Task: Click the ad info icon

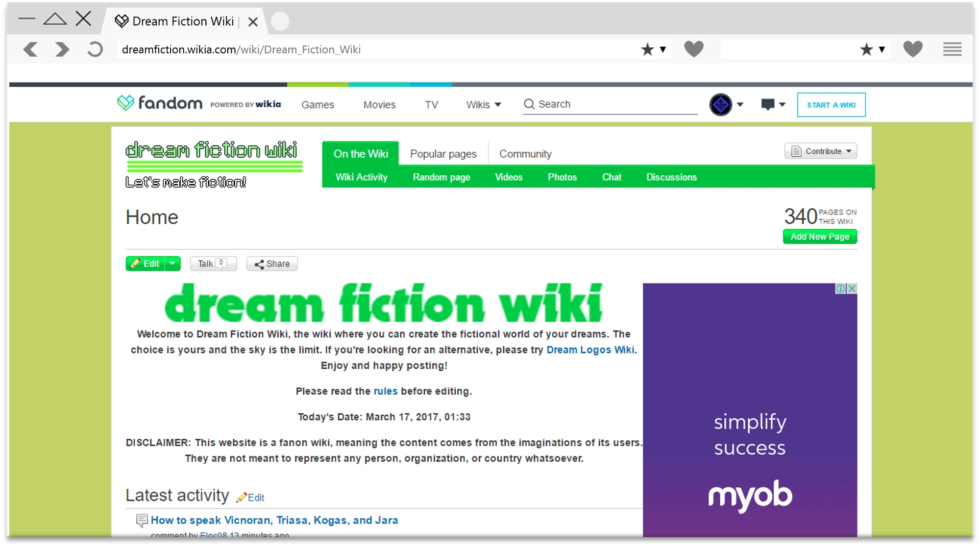Action: [840, 289]
